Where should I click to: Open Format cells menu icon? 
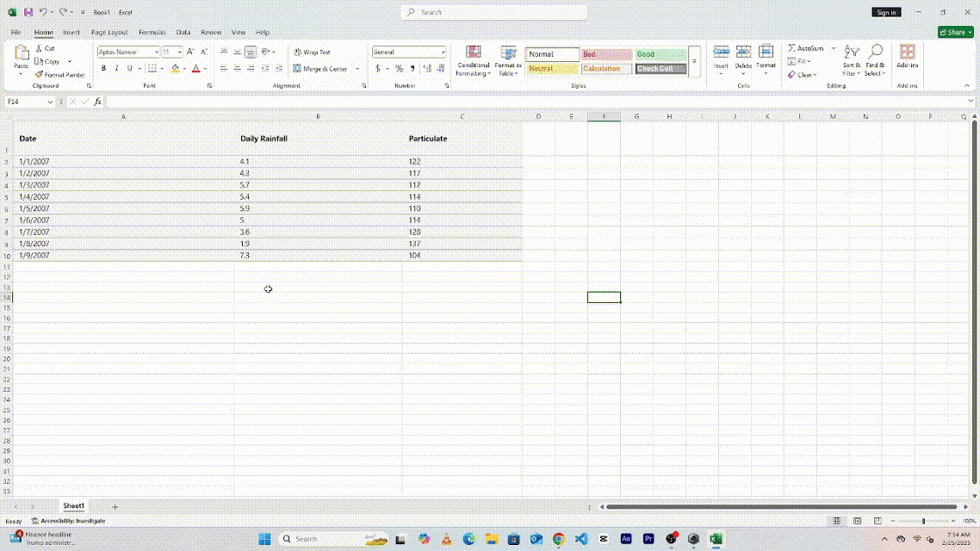tap(766, 53)
